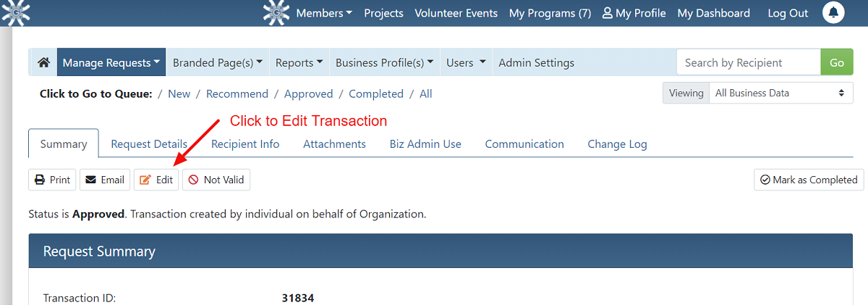Open My Profile from the top navigation
The height and width of the screenshot is (305, 868).
pos(634,13)
